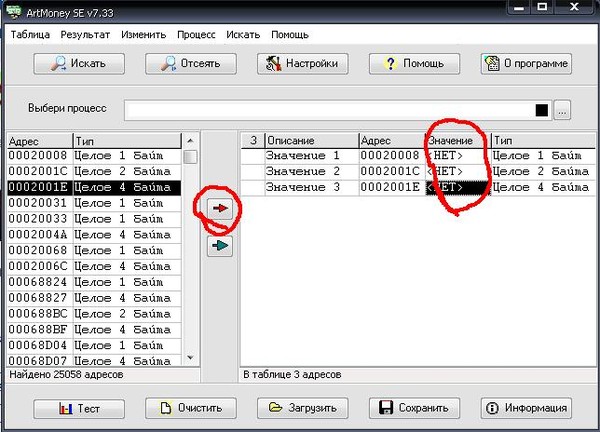This screenshot has width=600, height=432.
Task: Click status text Найдено 25058 адресов
Action: pos(66,375)
